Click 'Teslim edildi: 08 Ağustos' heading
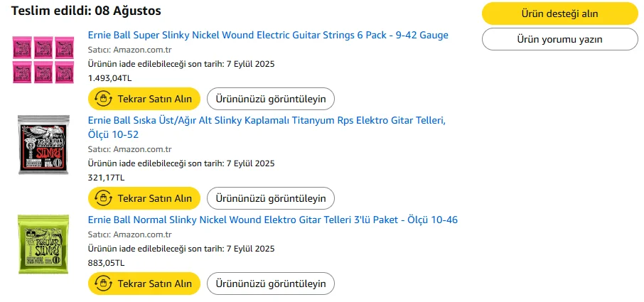The height and width of the screenshot is (302, 644). pos(86,11)
